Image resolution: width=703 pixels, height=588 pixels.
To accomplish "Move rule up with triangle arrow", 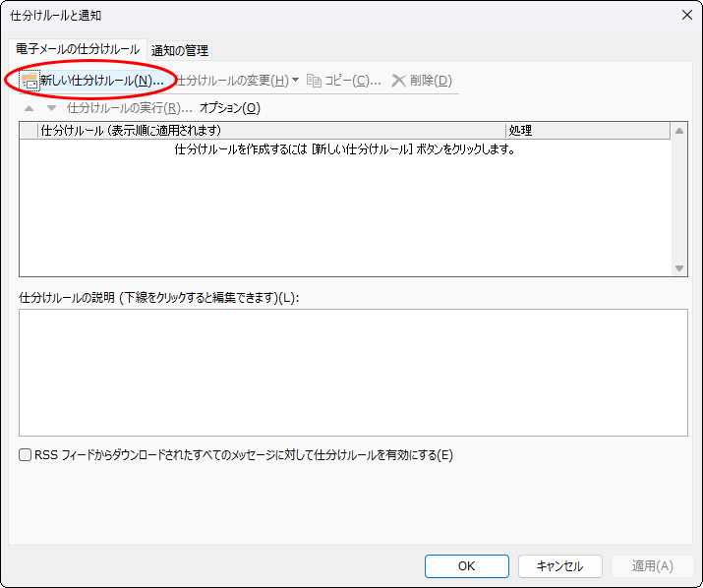I will [x=29, y=108].
